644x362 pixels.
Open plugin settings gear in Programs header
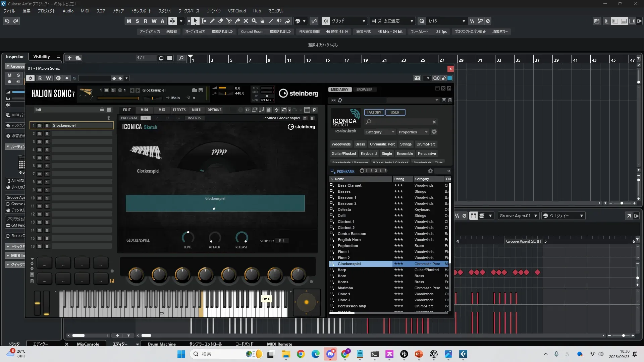(430, 171)
